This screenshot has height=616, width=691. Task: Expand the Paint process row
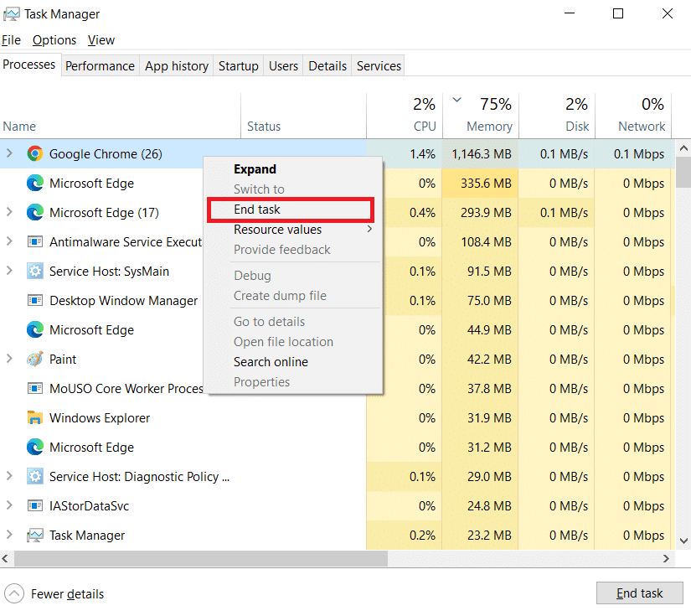click(x=9, y=359)
